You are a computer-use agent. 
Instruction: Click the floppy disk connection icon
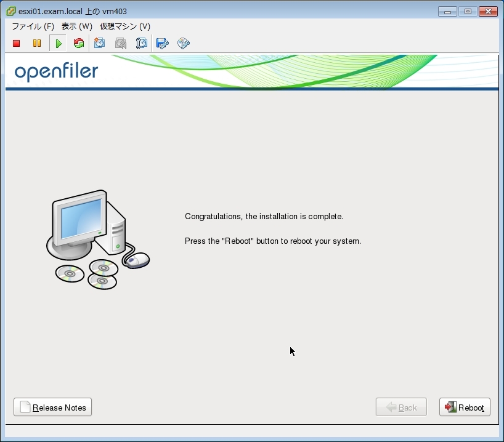tap(162, 43)
